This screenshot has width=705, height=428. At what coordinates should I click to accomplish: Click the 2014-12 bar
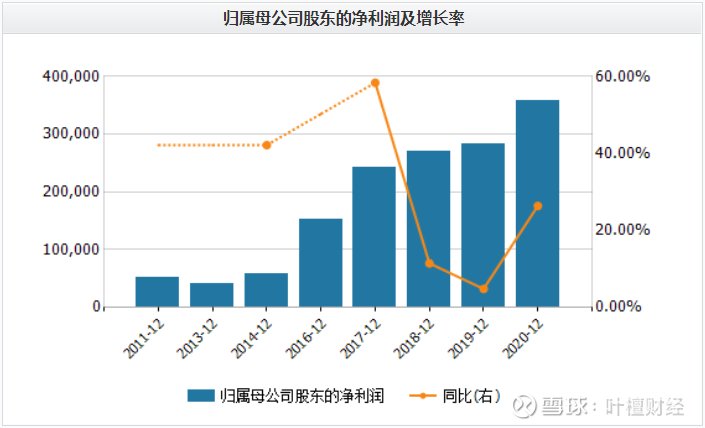pyautogui.click(x=266, y=290)
